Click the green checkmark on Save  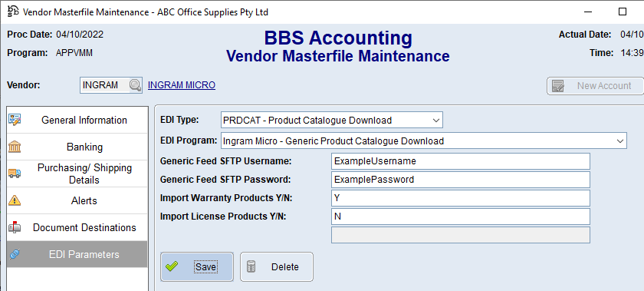[x=172, y=266]
